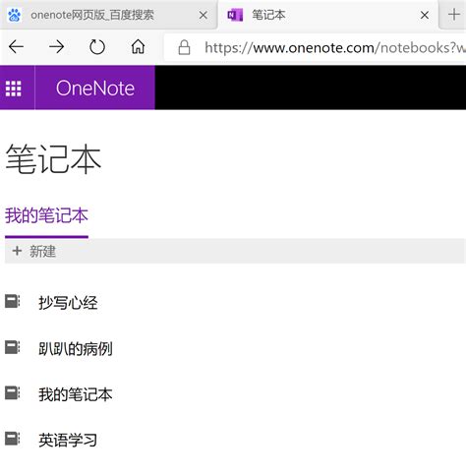This screenshot has height=476, width=466.
Task: Click the Baidu paw favicon on tab
Action: coord(14,15)
